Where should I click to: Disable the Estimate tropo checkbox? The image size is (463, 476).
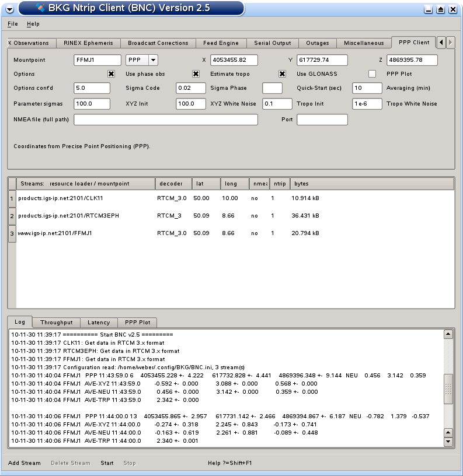coord(196,74)
